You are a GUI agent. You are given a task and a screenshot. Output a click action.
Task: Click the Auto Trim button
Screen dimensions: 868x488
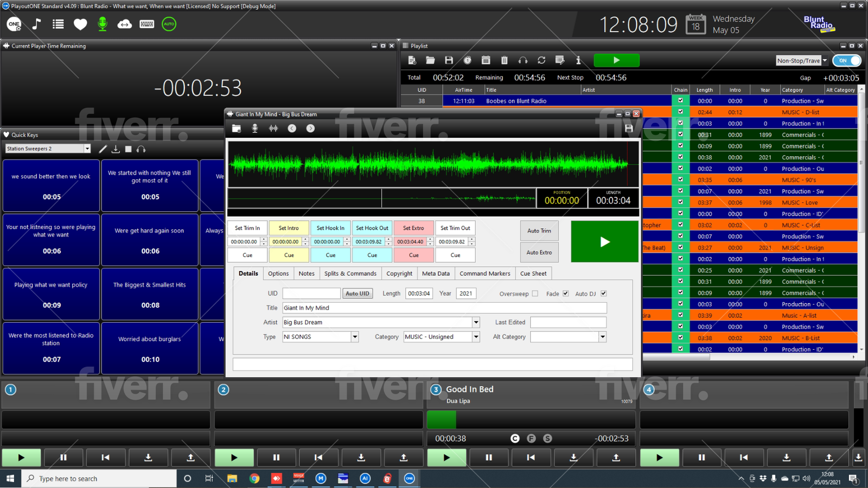pyautogui.click(x=539, y=231)
